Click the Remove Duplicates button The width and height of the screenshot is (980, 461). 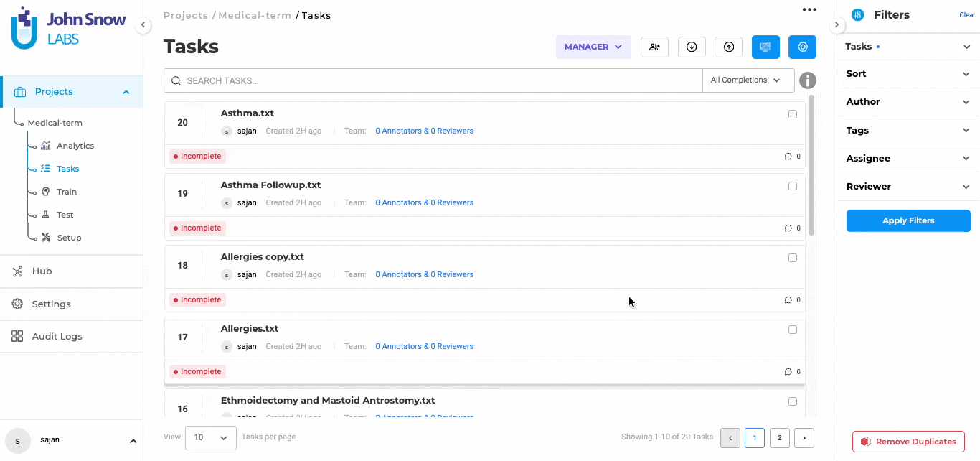[908, 442]
